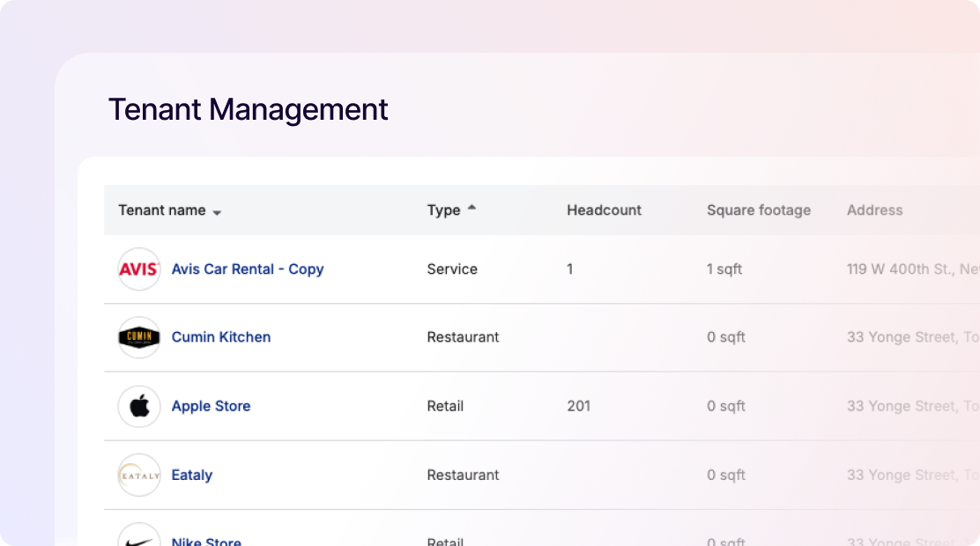Click the Headcount column header

point(604,210)
